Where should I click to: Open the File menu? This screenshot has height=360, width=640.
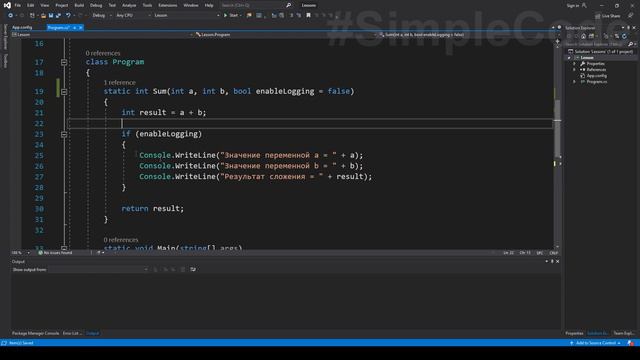click(18, 5)
